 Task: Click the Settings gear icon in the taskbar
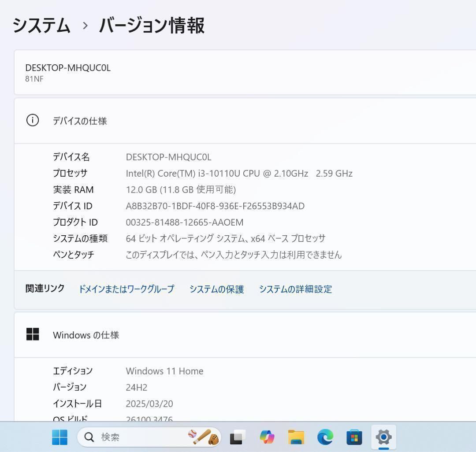[383, 437]
